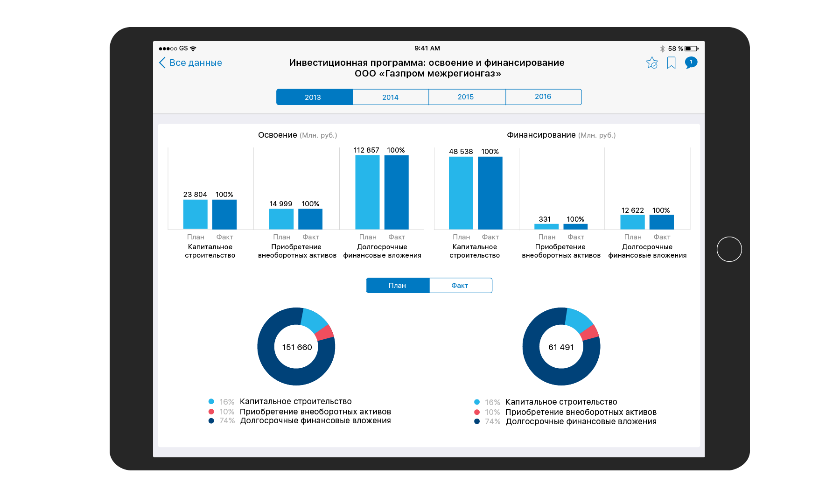The height and width of the screenshot is (504, 840).
Task: Tap the favorites star icon
Action: (x=652, y=63)
